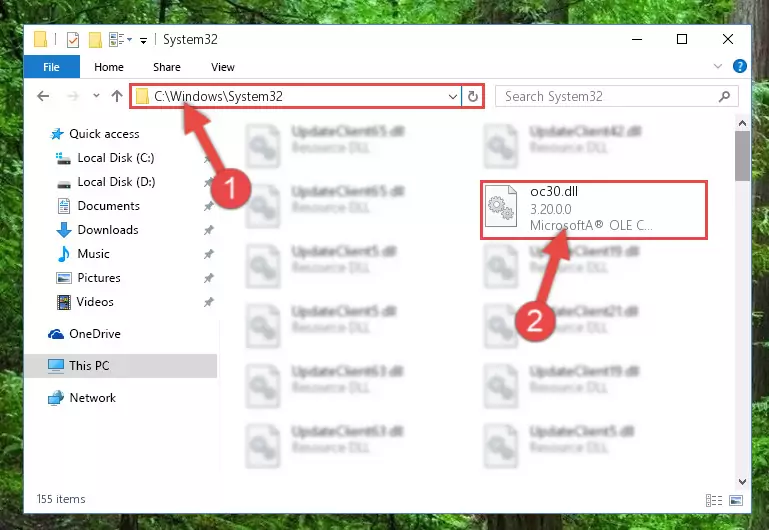Click the address bar path field
Screen dimensions: 769x530
pyautogui.click(x=296, y=96)
